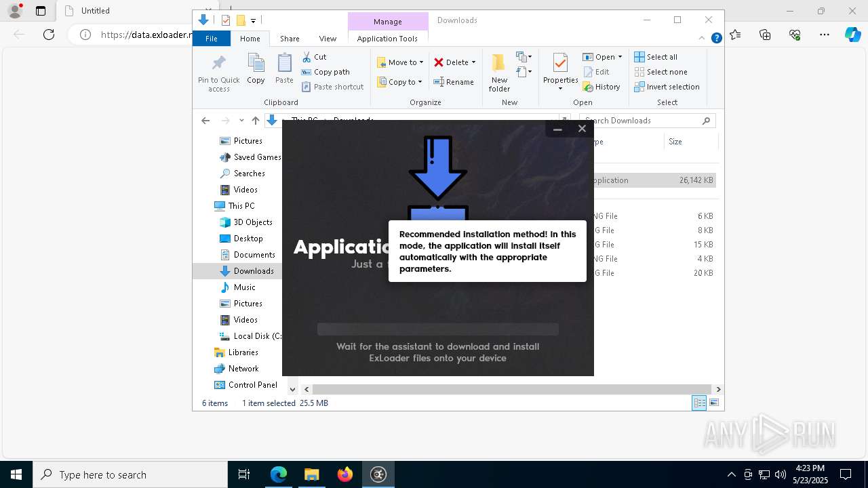
Task: Click the red Delete X icon
Action: (x=439, y=62)
